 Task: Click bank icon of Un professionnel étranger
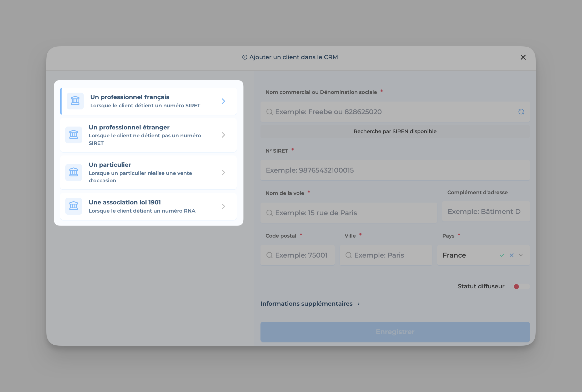[x=74, y=135]
